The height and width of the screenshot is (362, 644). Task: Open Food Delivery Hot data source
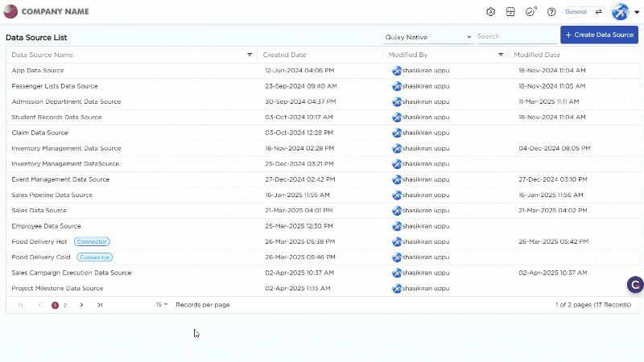39,241
